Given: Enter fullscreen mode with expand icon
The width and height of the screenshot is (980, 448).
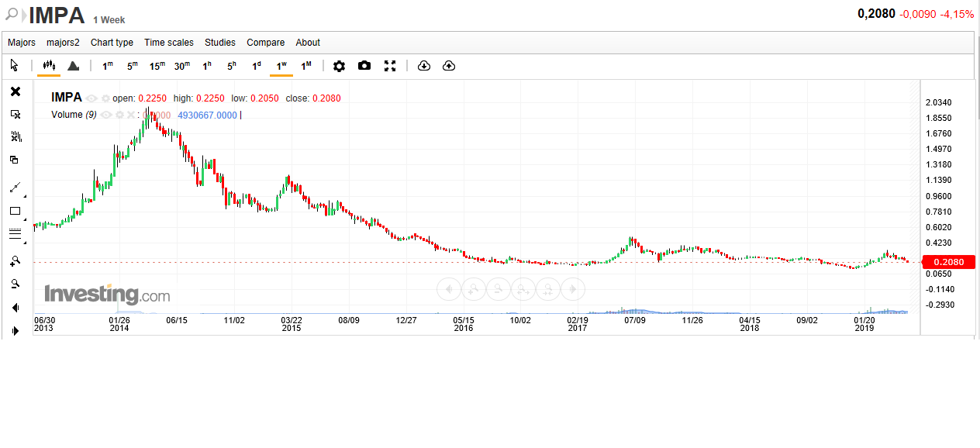Looking at the screenshot, I should [390, 66].
